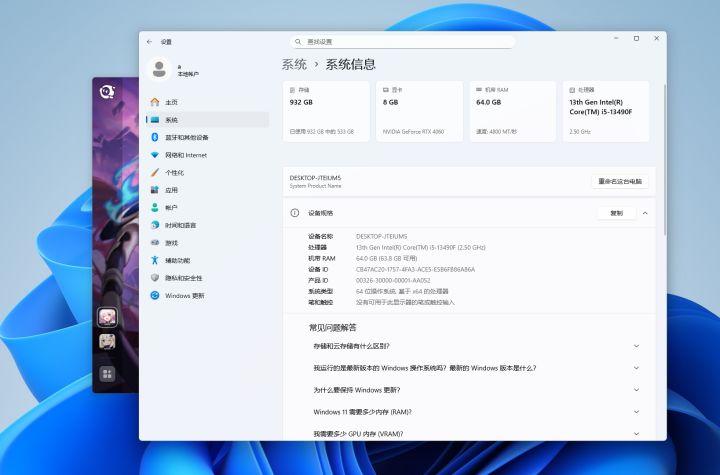720x475 pixels.
Task: Select pink-haired avatar in background app
Action: [x=107, y=317]
